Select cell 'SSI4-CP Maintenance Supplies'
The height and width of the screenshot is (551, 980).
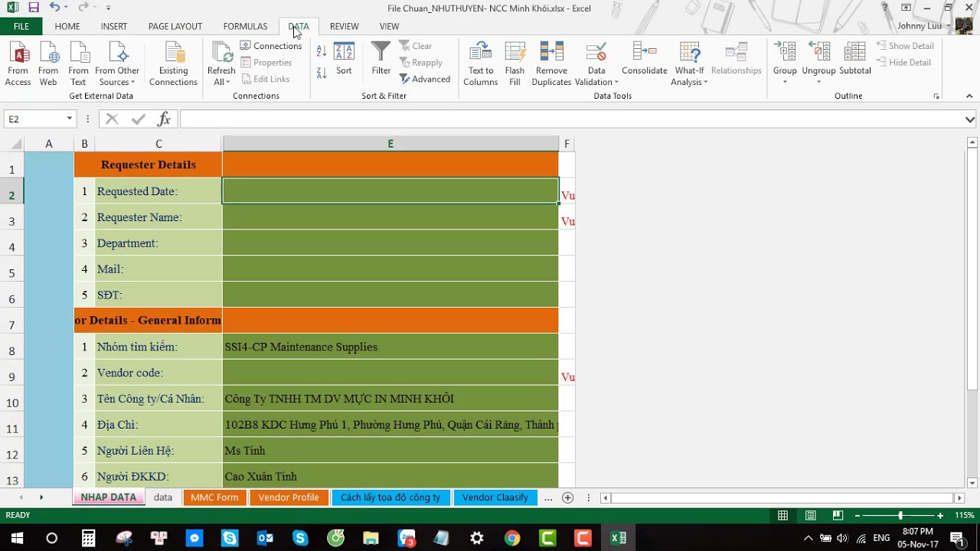pos(390,347)
